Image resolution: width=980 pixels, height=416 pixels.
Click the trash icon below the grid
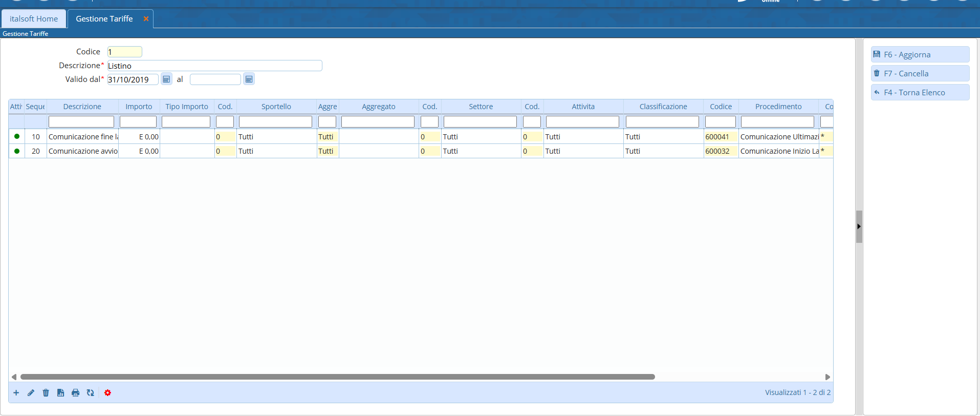click(46, 393)
